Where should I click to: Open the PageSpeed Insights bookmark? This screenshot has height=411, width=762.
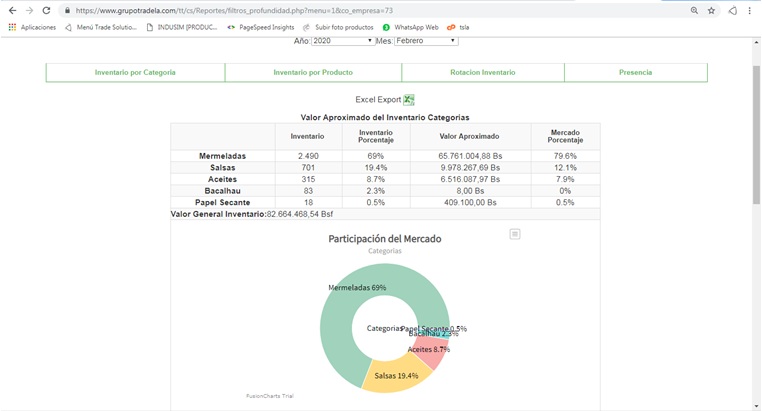click(x=261, y=27)
